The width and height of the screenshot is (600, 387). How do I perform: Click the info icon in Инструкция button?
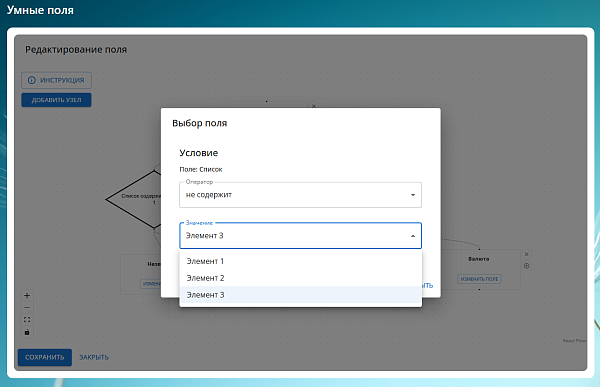(32, 80)
